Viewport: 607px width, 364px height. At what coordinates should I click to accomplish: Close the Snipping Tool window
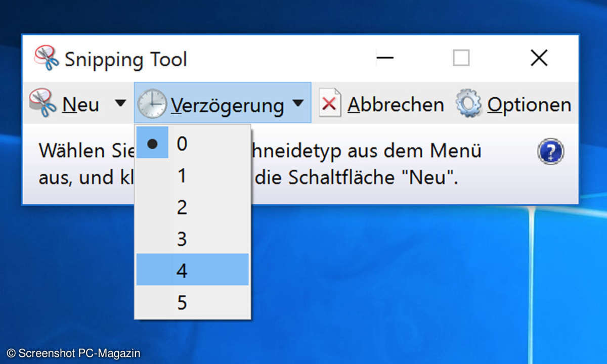click(539, 58)
